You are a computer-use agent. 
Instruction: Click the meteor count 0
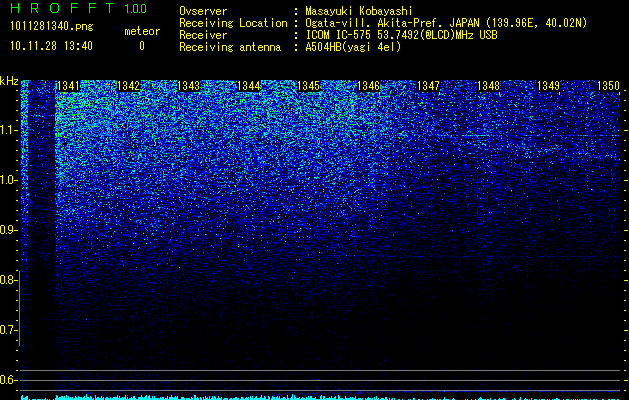click(x=142, y=46)
